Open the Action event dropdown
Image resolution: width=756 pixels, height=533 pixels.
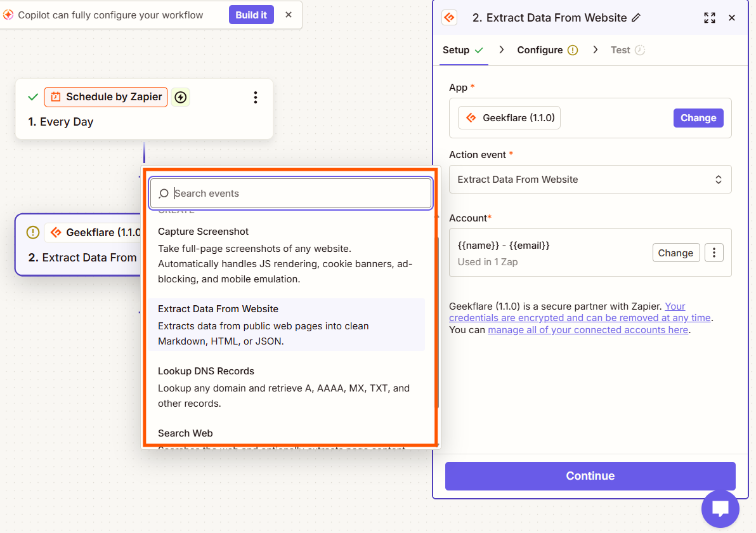590,180
